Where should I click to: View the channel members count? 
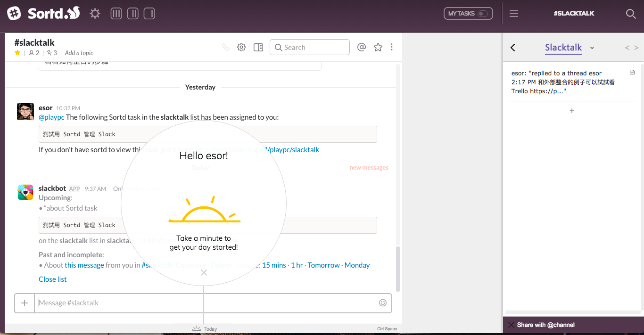(x=34, y=53)
